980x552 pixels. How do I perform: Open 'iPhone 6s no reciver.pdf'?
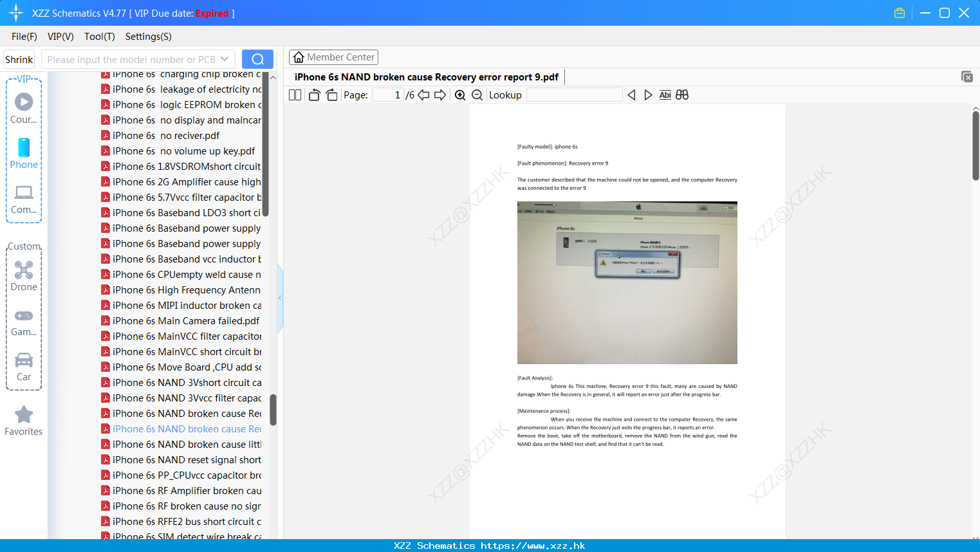pyautogui.click(x=161, y=136)
